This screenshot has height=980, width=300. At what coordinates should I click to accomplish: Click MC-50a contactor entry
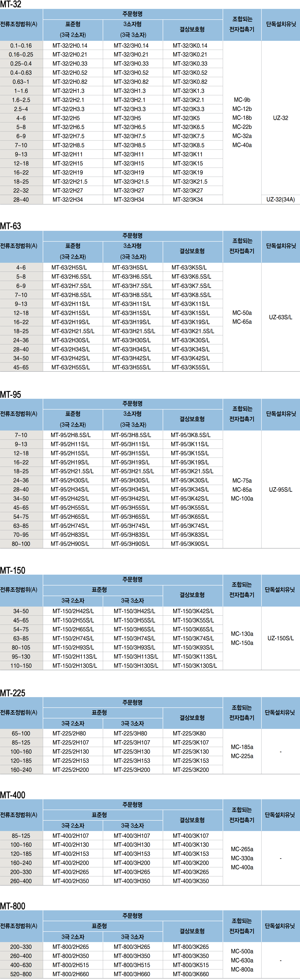tap(242, 313)
